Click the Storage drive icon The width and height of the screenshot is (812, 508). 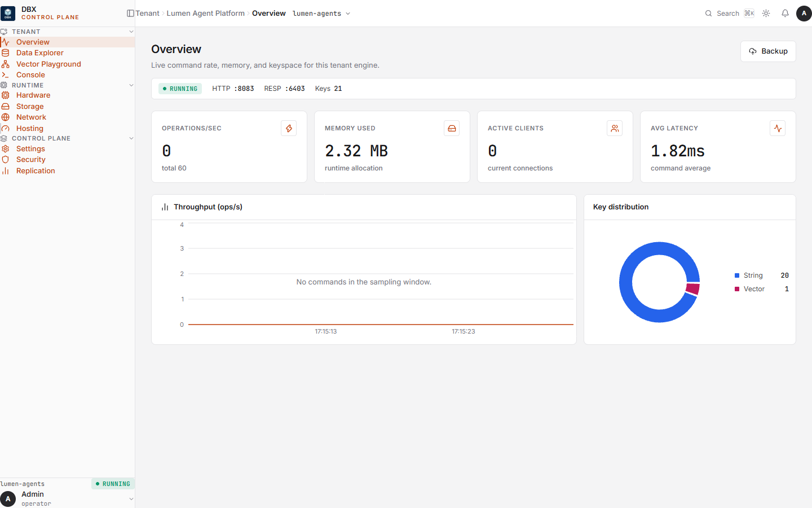(x=5, y=107)
